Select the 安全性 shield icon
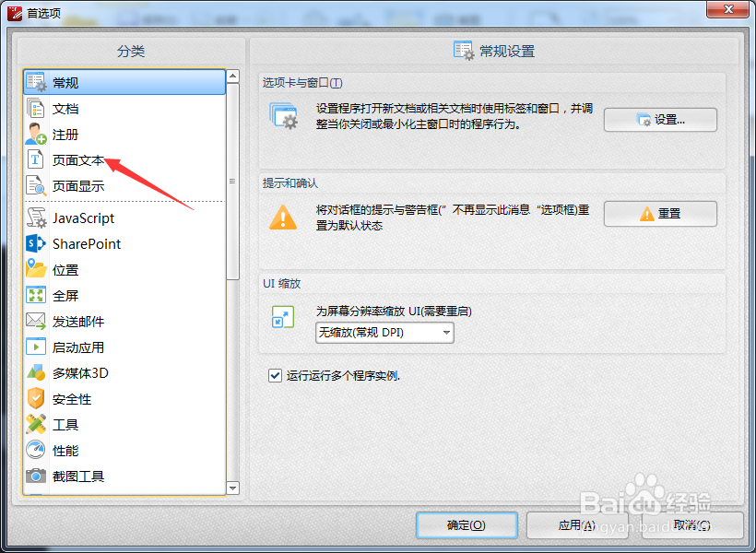The height and width of the screenshot is (553, 756). click(x=36, y=399)
